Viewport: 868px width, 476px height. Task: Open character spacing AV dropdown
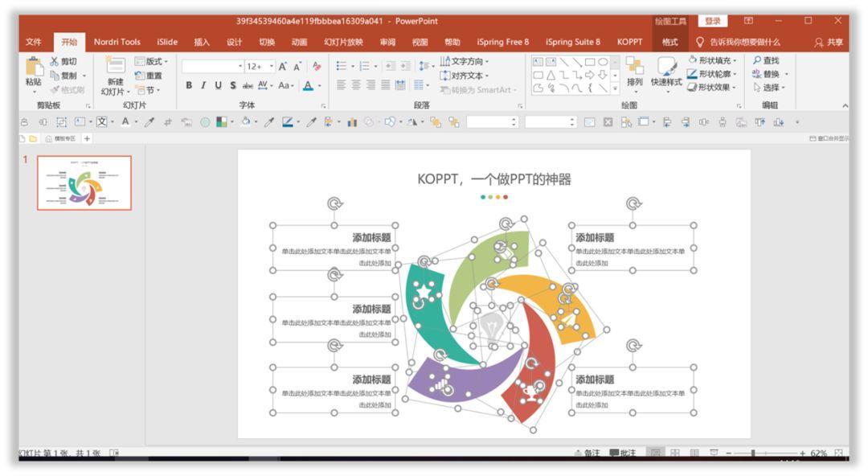coord(264,85)
